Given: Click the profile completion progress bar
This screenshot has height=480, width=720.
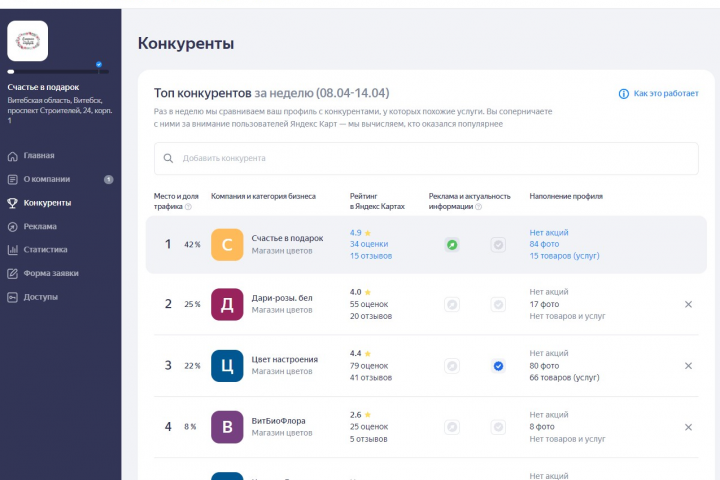Looking at the screenshot, I should tap(58, 72).
